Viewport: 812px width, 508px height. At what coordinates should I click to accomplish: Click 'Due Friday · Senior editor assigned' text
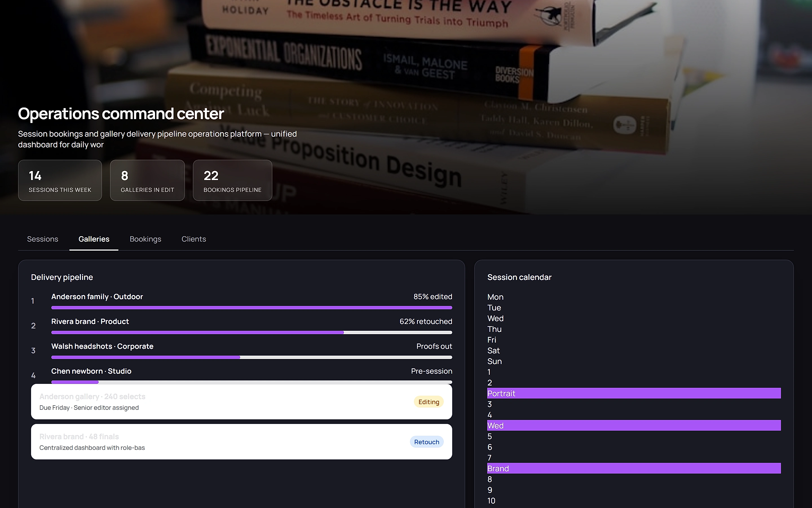pos(89,408)
